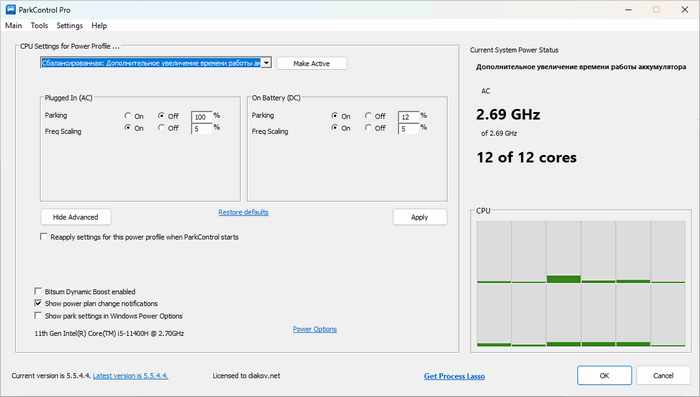Viewport: 700px width, 397px height.
Task: Select On Battery Parking On radio
Action: pyautogui.click(x=335, y=116)
